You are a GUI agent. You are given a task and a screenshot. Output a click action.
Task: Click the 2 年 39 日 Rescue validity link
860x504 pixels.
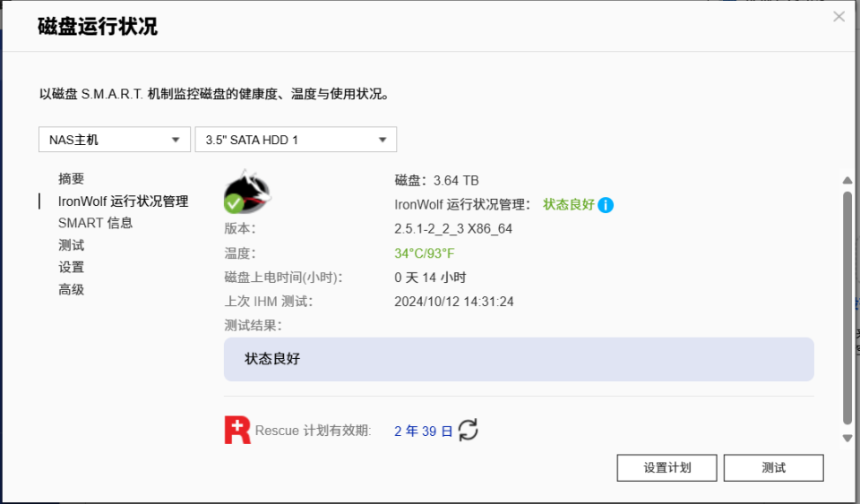(424, 431)
